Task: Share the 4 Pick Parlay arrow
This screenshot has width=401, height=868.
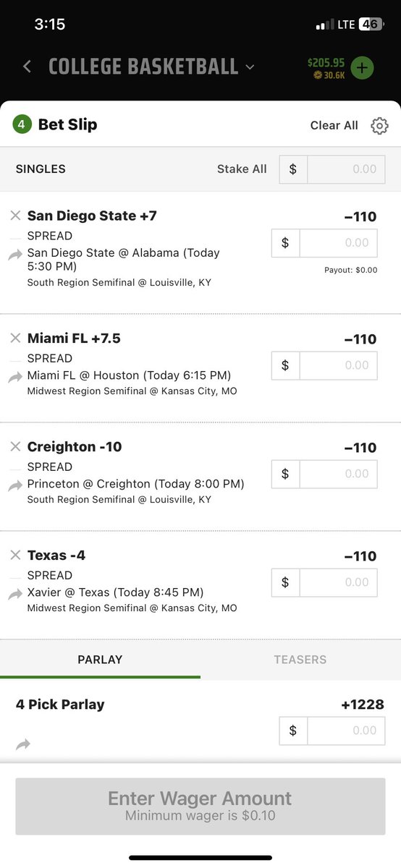Action: pos(23,744)
